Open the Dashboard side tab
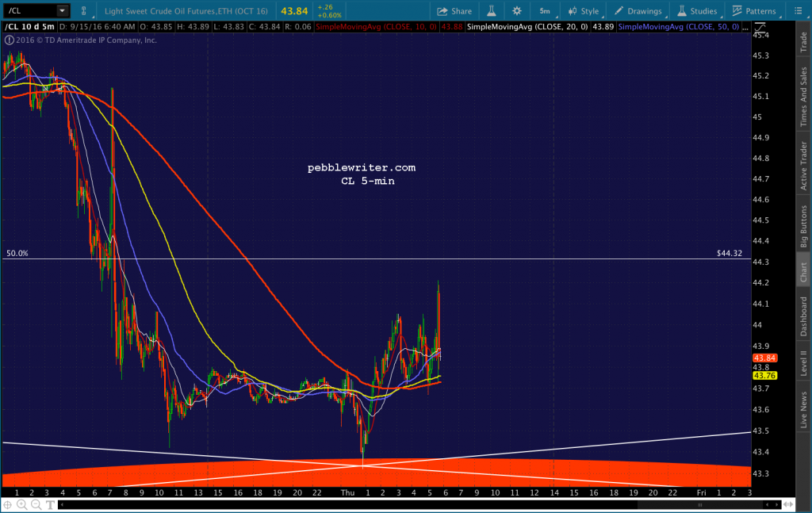Viewport: 812px width, 513px height. tap(803, 316)
